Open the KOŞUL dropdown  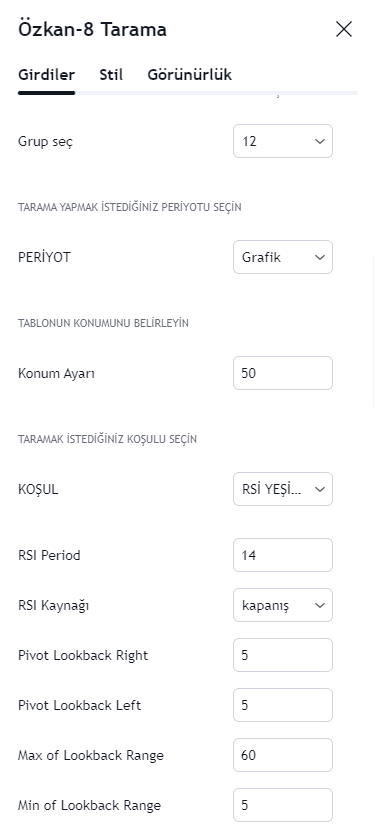pos(283,489)
